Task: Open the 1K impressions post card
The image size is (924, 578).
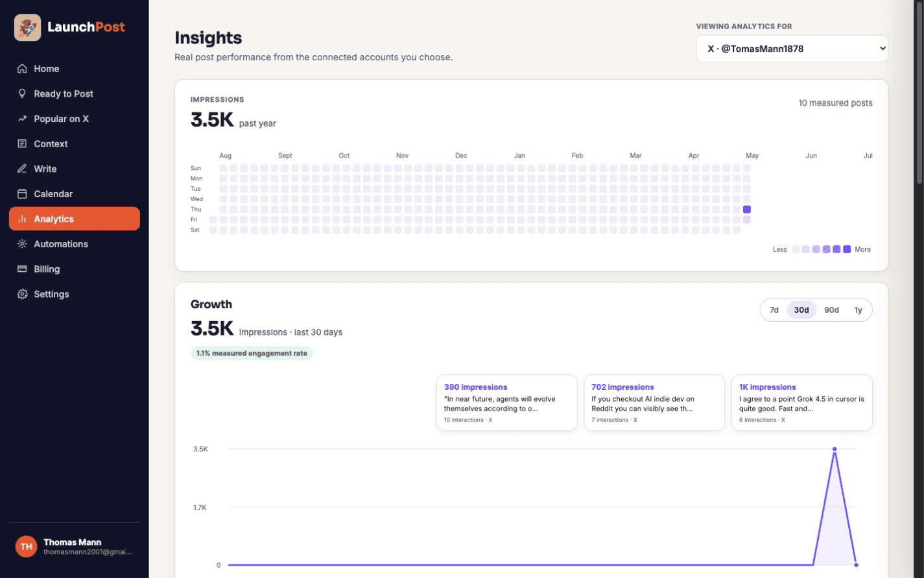Action: [x=801, y=403]
